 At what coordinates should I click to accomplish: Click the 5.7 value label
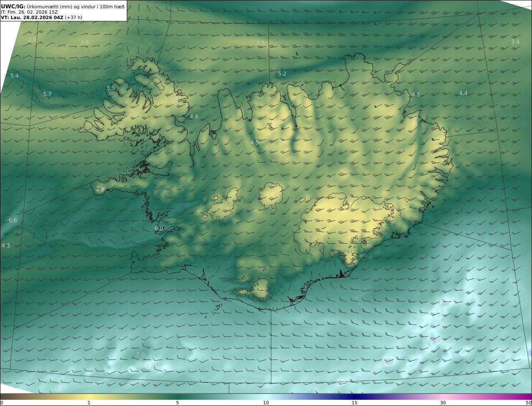point(47,94)
